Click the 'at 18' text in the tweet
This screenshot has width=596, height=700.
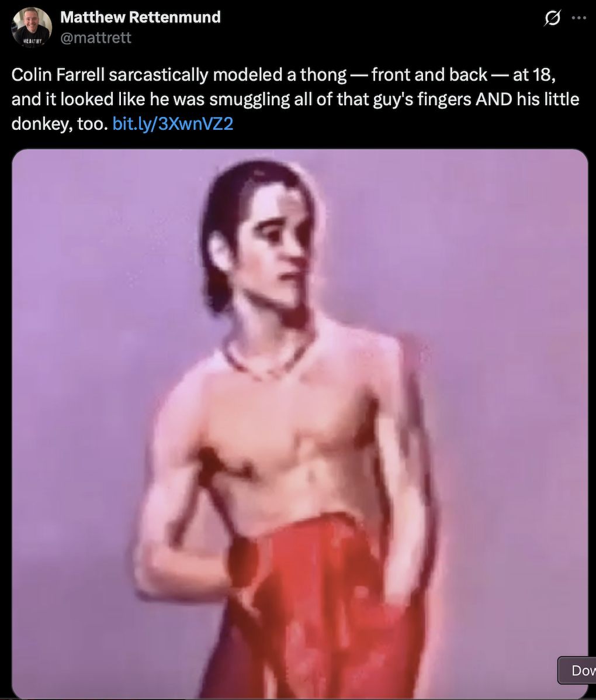click(x=534, y=74)
